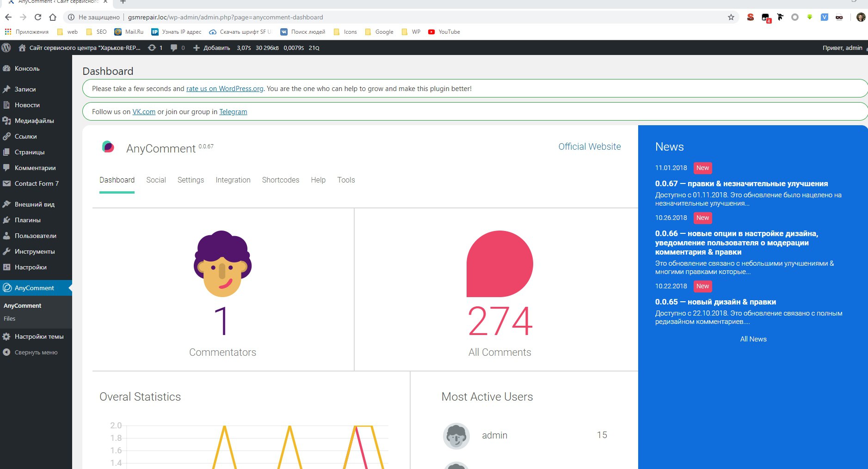Switch to the Shortcodes tab
Image resolution: width=868 pixels, height=469 pixels.
pos(281,180)
